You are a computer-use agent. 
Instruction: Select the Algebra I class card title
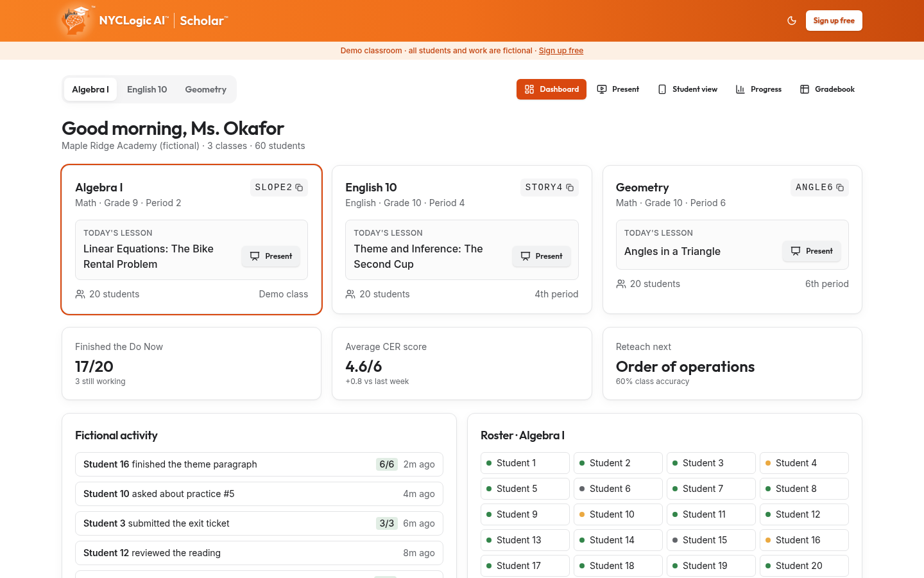(x=99, y=188)
